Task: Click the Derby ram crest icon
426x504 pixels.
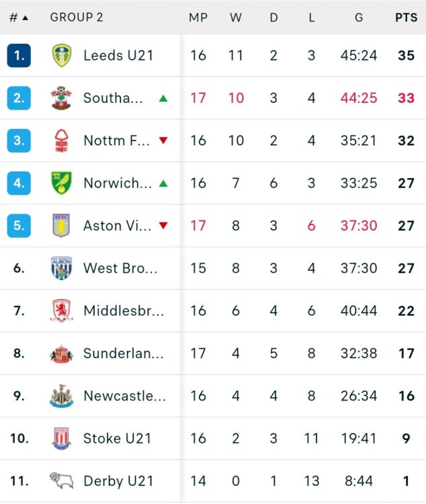Action: 62,480
